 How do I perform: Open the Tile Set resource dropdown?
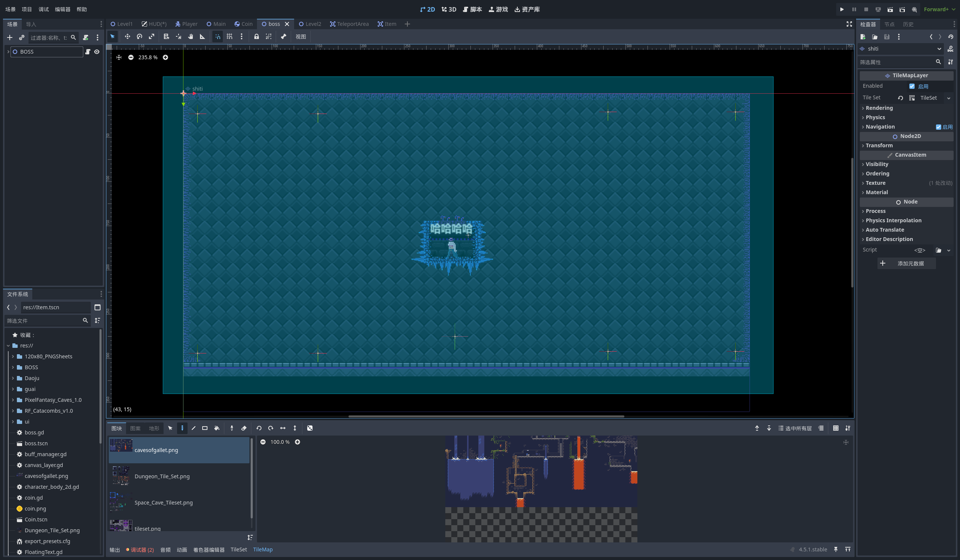[949, 98]
